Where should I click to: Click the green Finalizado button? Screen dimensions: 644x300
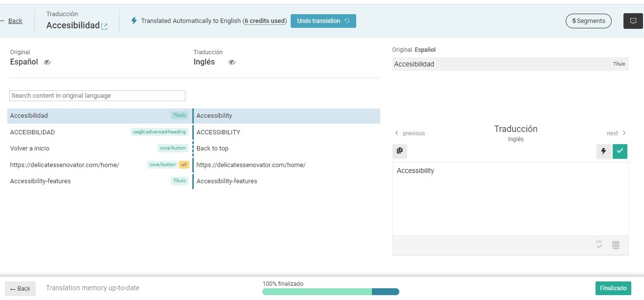613,288
